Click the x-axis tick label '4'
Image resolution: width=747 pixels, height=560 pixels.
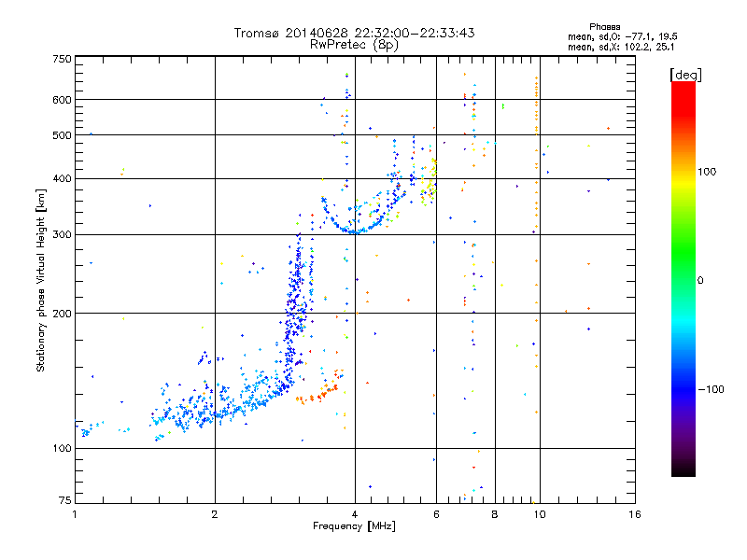click(355, 514)
